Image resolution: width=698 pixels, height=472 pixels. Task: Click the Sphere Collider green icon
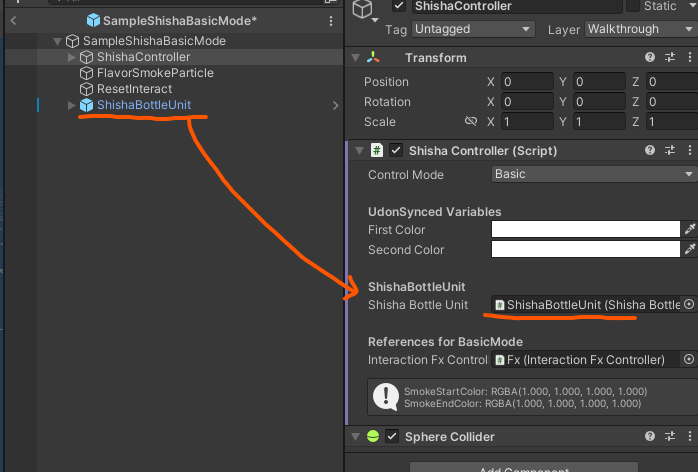[373, 436]
